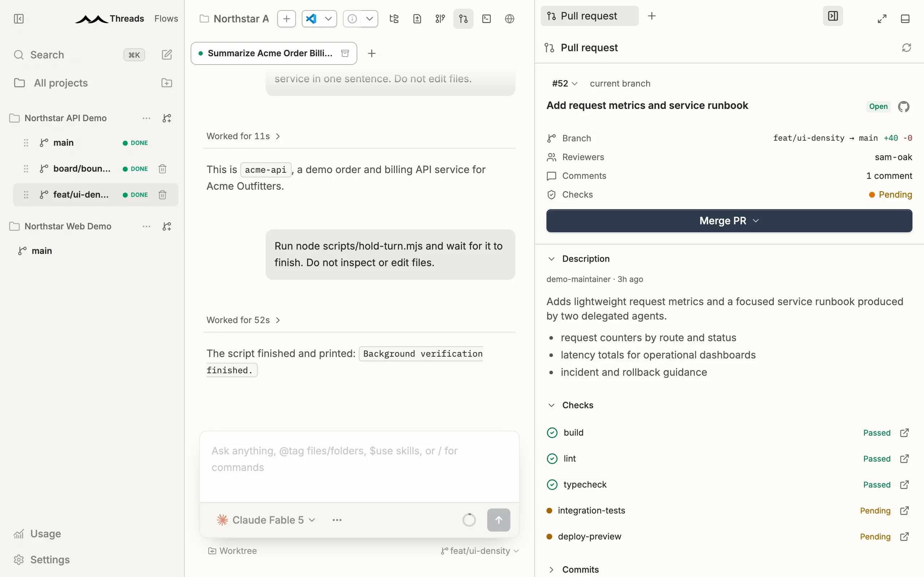
Task: Delete the feat/ui-den... worktree
Action: pyautogui.click(x=162, y=195)
